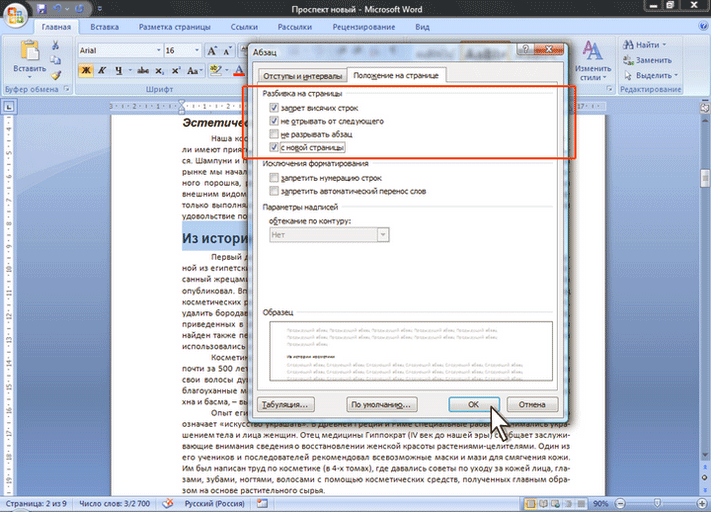This screenshot has width=711, height=512.
Task: Toggle 'запрет висячих строк' checkbox
Action: pyautogui.click(x=274, y=108)
